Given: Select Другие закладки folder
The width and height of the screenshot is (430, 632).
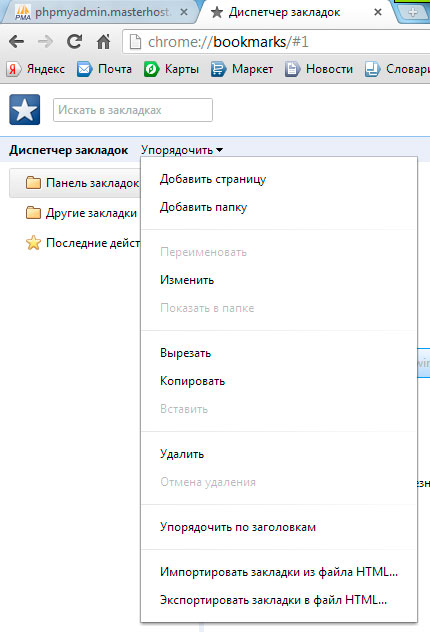Looking at the screenshot, I should point(81,213).
